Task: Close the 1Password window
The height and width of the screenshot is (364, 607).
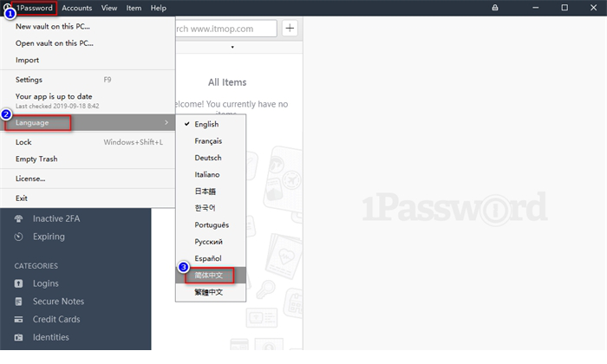Action: pos(593,8)
